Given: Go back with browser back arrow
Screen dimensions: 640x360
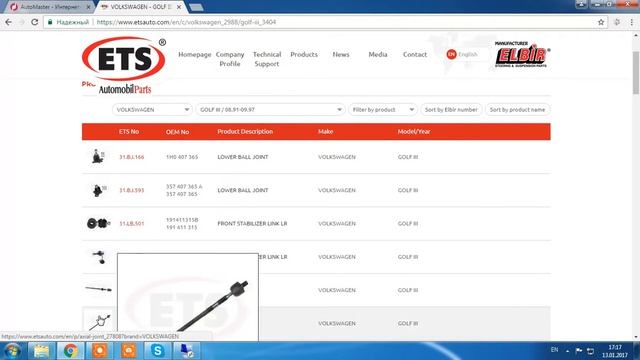Looking at the screenshot, I should (9, 22).
